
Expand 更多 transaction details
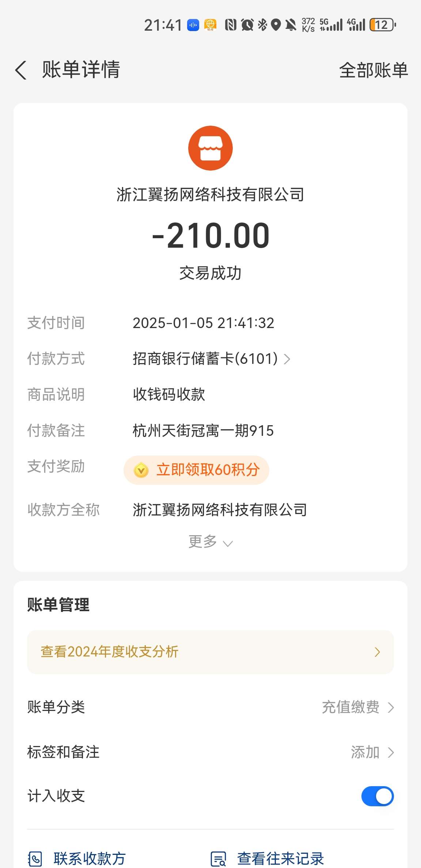(x=210, y=542)
